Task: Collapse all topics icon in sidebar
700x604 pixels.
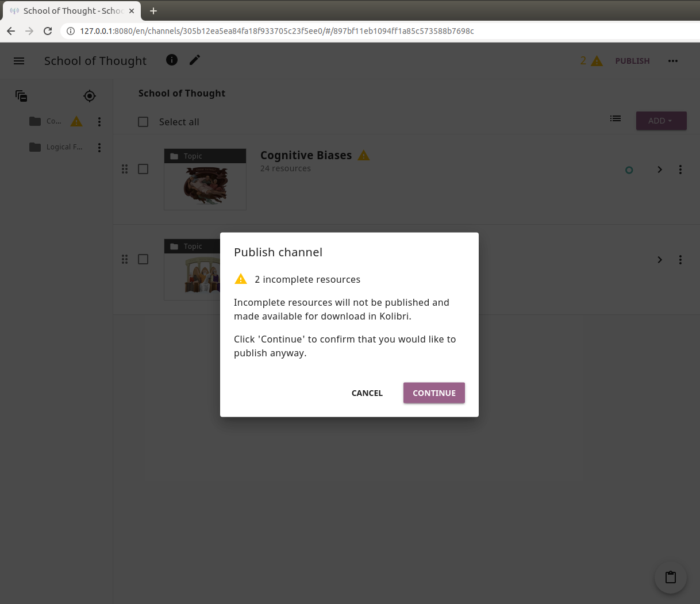Action: point(21,96)
